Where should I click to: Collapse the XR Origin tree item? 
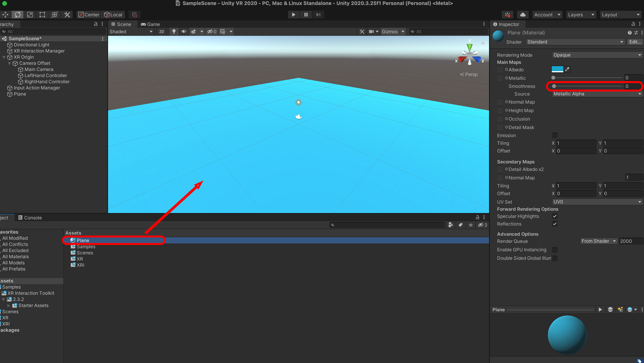point(4,57)
